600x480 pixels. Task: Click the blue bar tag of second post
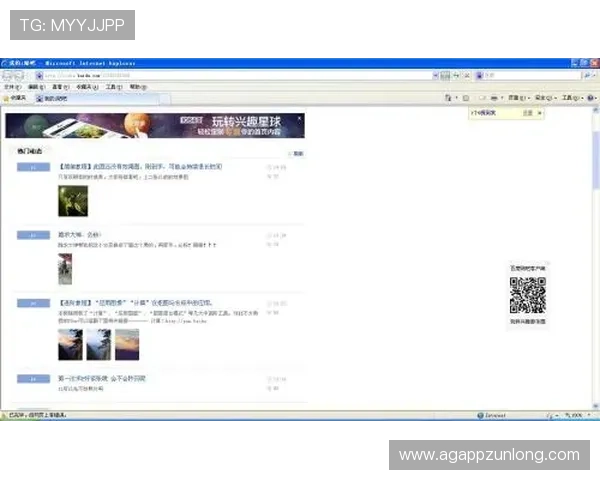coord(33,235)
